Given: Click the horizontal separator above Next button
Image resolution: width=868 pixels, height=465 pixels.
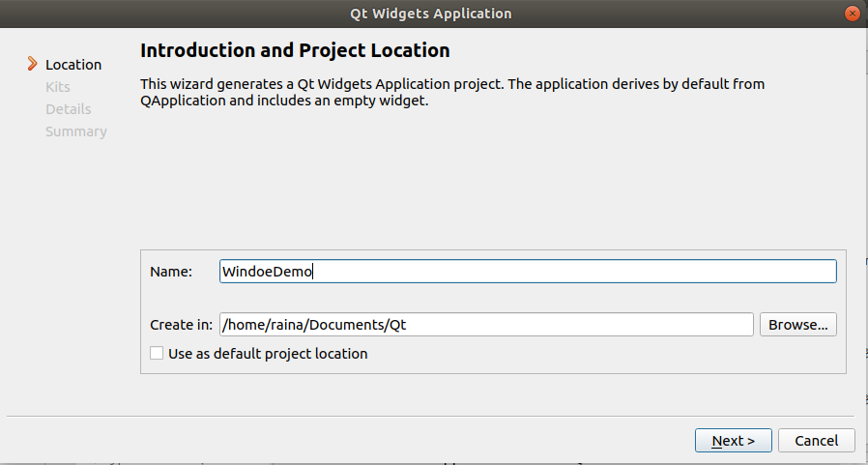Looking at the screenshot, I should [434, 417].
